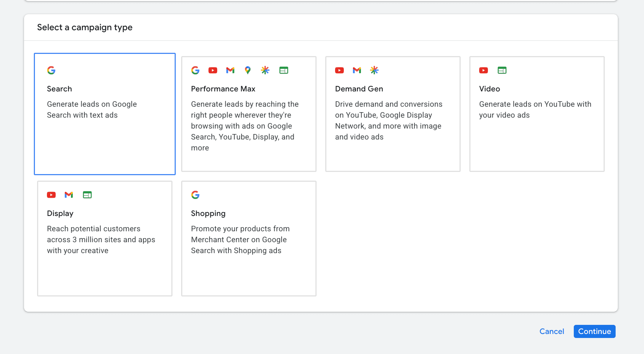Click Display network icon in Video card
This screenshot has width=644, height=354.
502,70
